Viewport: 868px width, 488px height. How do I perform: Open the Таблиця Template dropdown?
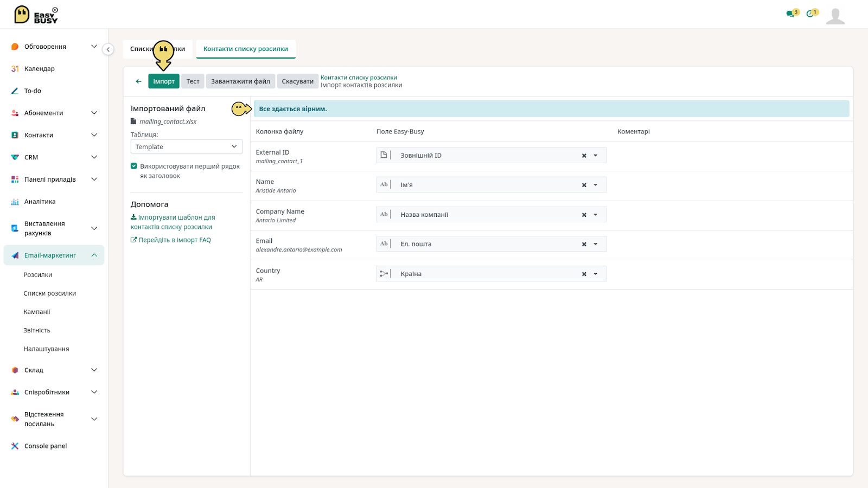(186, 147)
